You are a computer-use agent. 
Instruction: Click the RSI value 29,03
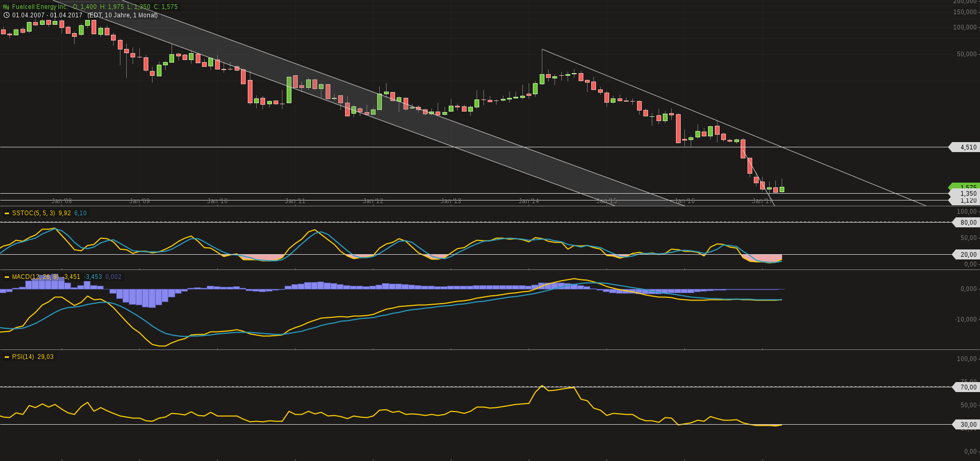tap(46, 357)
